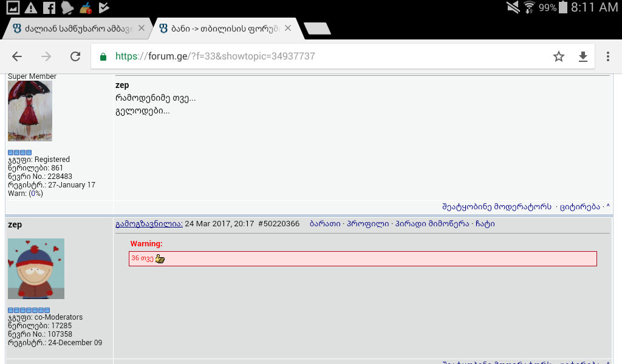Go back to the previous page
Screen dimensions: 622x364
coord(17,56)
